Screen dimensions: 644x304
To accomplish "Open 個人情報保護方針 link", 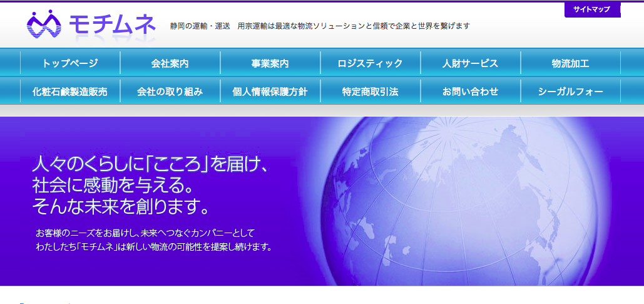I will pyautogui.click(x=270, y=92).
